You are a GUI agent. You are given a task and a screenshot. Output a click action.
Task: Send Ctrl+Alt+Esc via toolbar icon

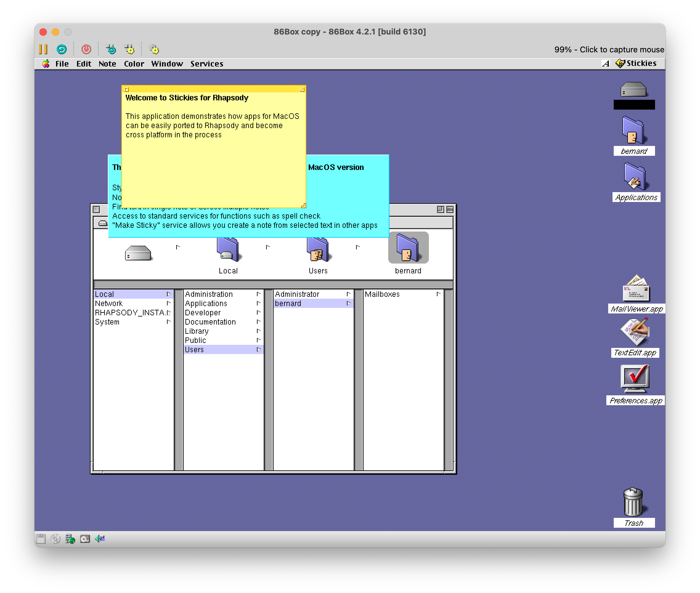tap(129, 49)
